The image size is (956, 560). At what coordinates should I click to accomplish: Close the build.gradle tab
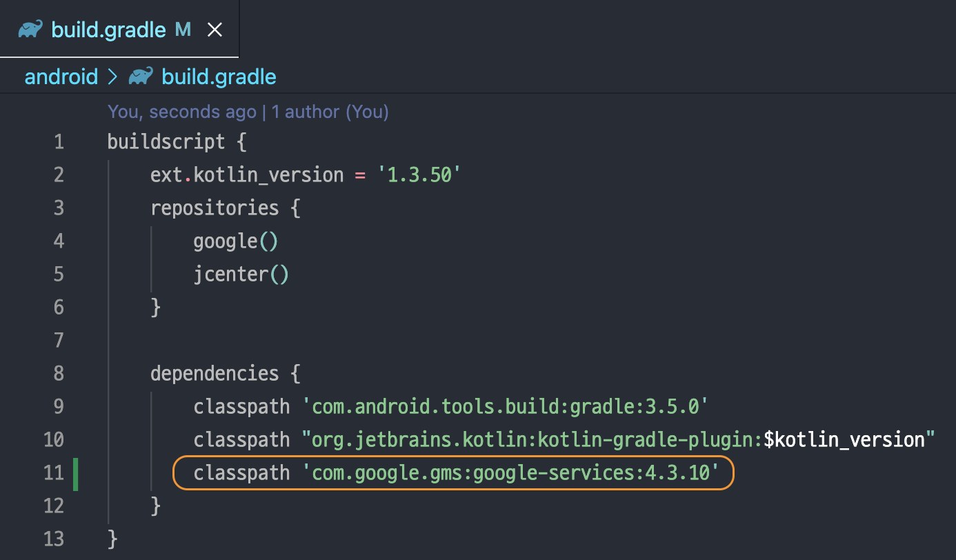point(215,30)
